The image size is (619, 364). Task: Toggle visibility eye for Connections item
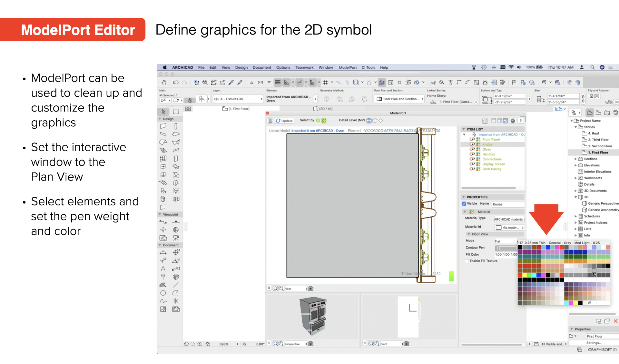click(x=472, y=159)
